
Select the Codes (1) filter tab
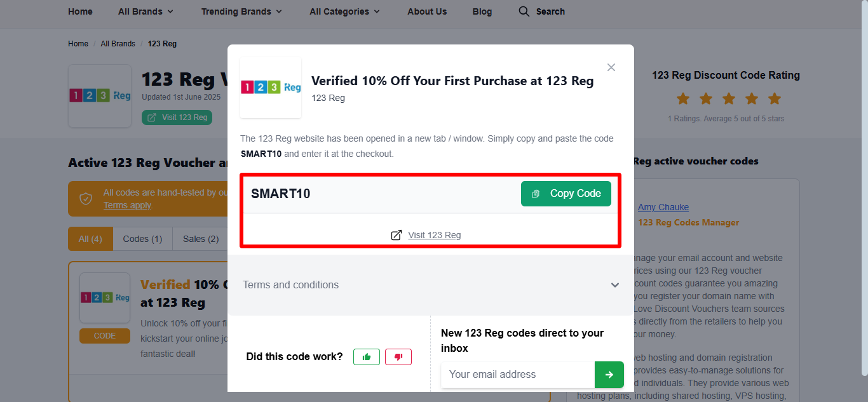142,239
